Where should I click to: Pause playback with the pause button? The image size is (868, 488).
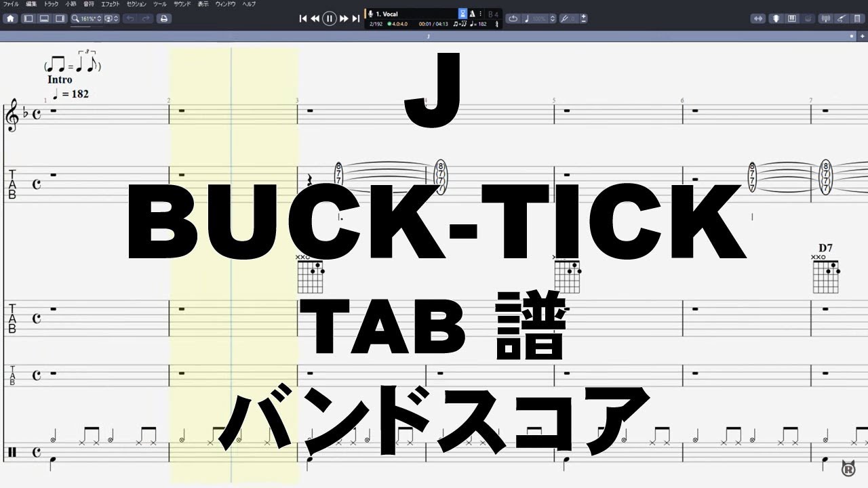tap(329, 19)
